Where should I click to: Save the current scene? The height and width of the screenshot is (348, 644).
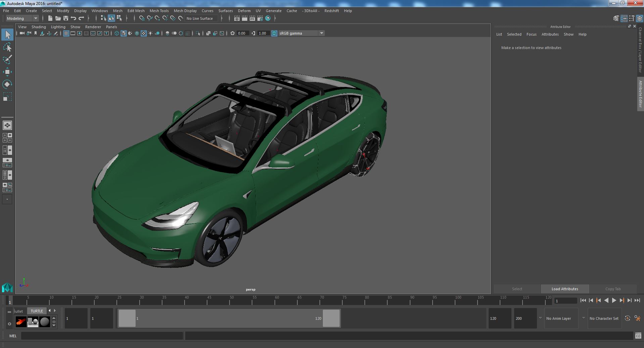click(66, 18)
